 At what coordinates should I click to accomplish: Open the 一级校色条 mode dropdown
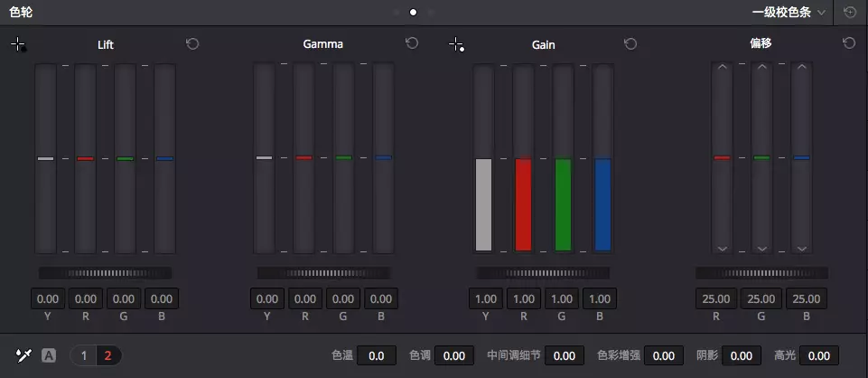[x=788, y=13]
